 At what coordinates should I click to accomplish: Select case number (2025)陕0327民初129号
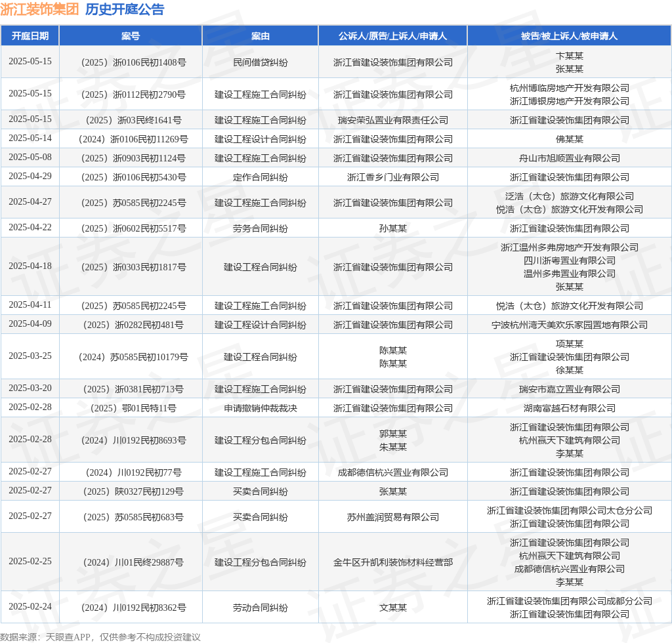point(134,492)
